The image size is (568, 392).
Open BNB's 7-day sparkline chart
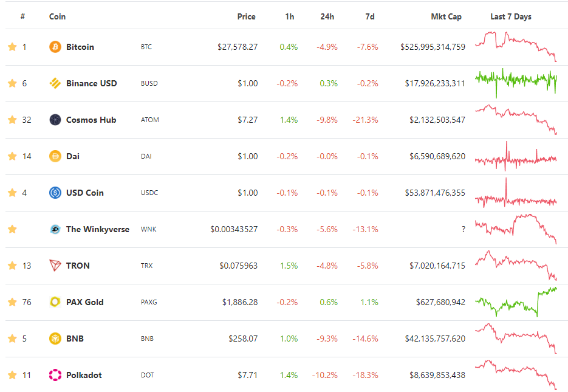(x=516, y=339)
